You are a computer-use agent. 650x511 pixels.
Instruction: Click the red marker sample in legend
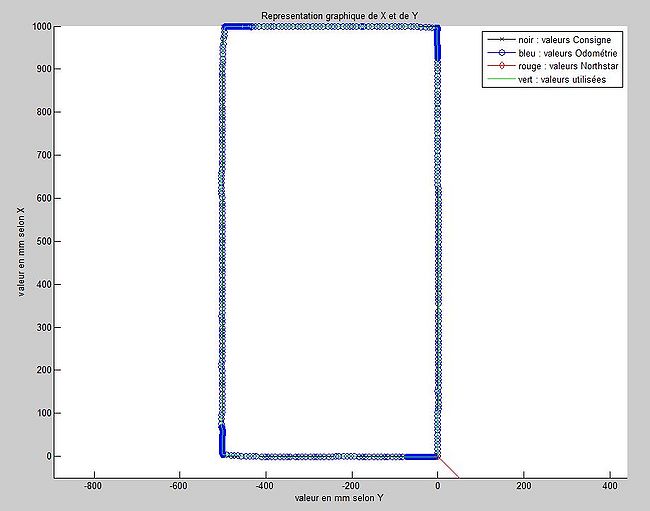click(496, 66)
